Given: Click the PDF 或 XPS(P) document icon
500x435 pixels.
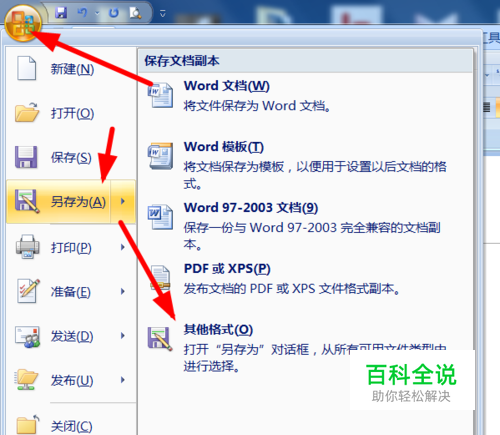Looking at the screenshot, I should point(161,278).
